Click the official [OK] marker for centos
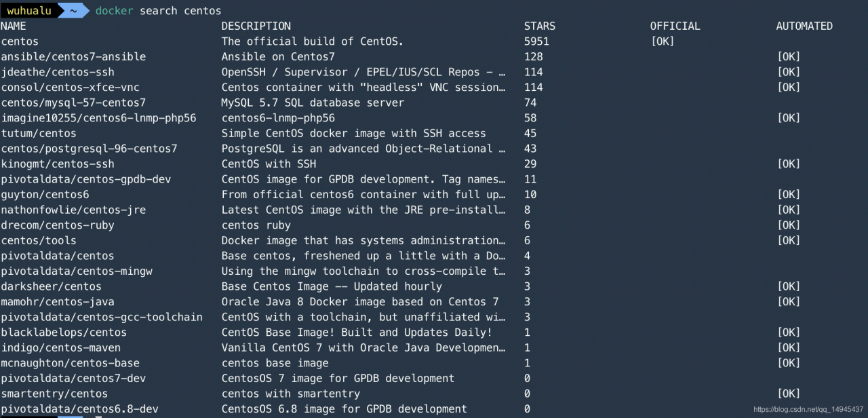The image size is (868, 418). 663,41
